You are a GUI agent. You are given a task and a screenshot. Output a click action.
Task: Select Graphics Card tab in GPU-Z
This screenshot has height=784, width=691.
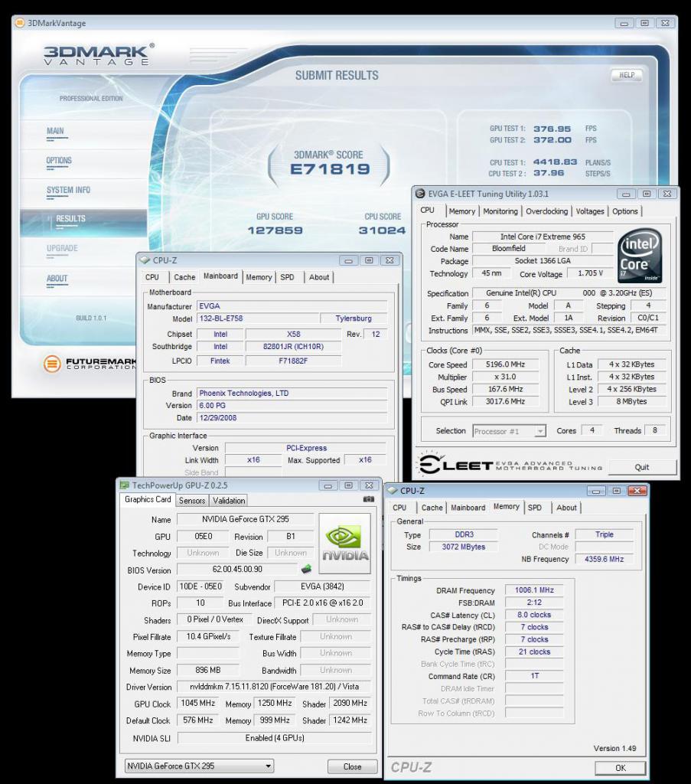point(148,499)
